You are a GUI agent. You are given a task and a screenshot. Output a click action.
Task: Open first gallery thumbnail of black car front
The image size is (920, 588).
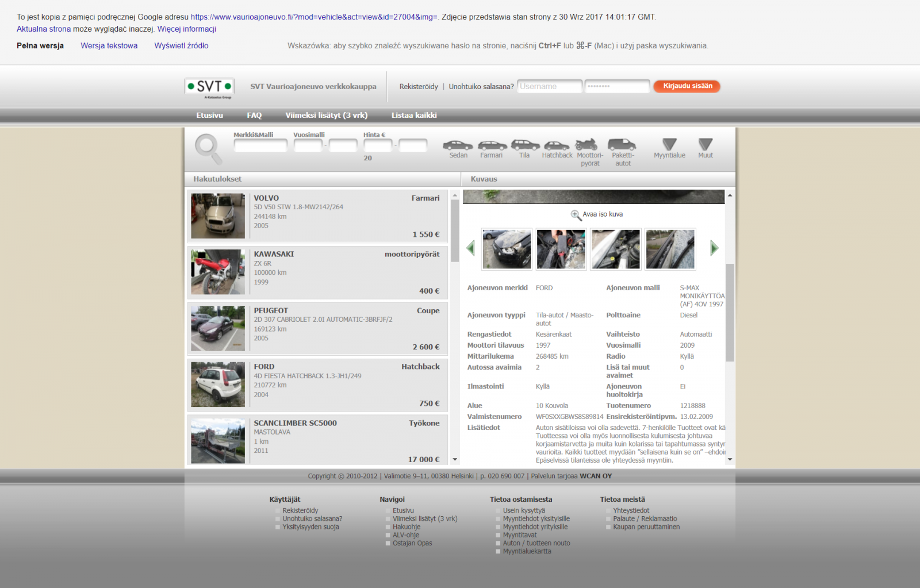[x=507, y=249]
